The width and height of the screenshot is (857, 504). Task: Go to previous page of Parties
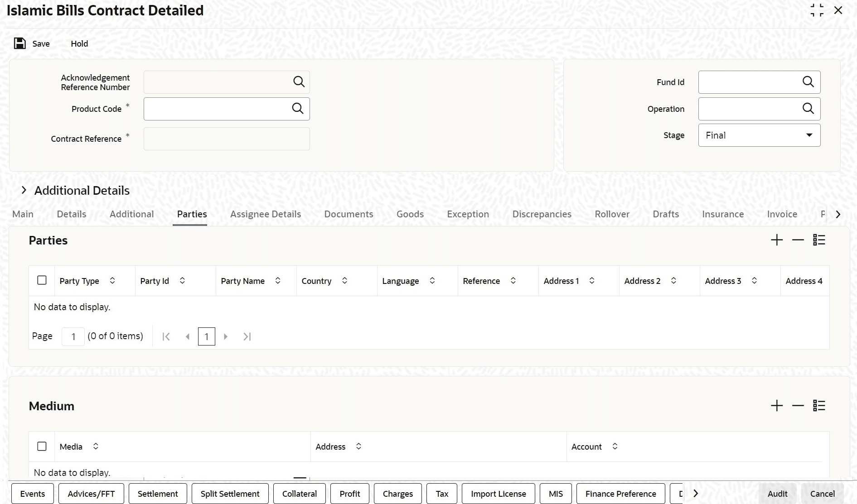pyautogui.click(x=187, y=336)
